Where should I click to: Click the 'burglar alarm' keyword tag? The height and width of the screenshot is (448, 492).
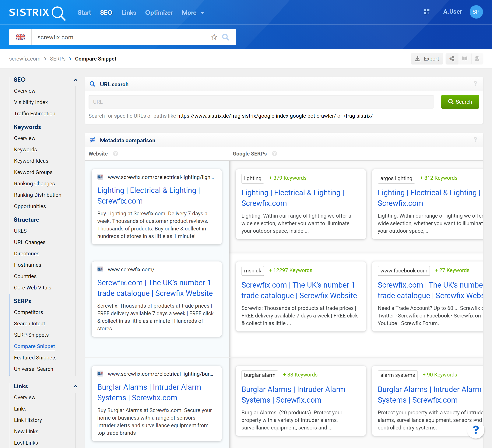pos(260,375)
